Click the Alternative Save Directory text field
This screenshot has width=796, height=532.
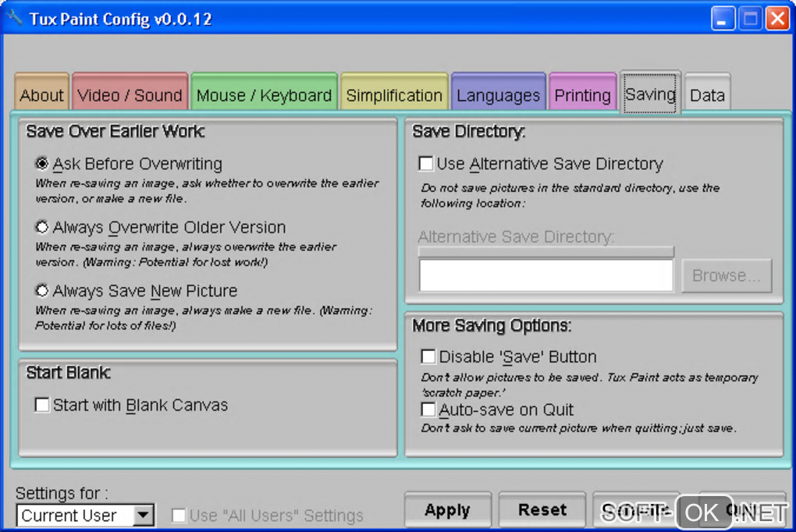click(x=546, y=275)
